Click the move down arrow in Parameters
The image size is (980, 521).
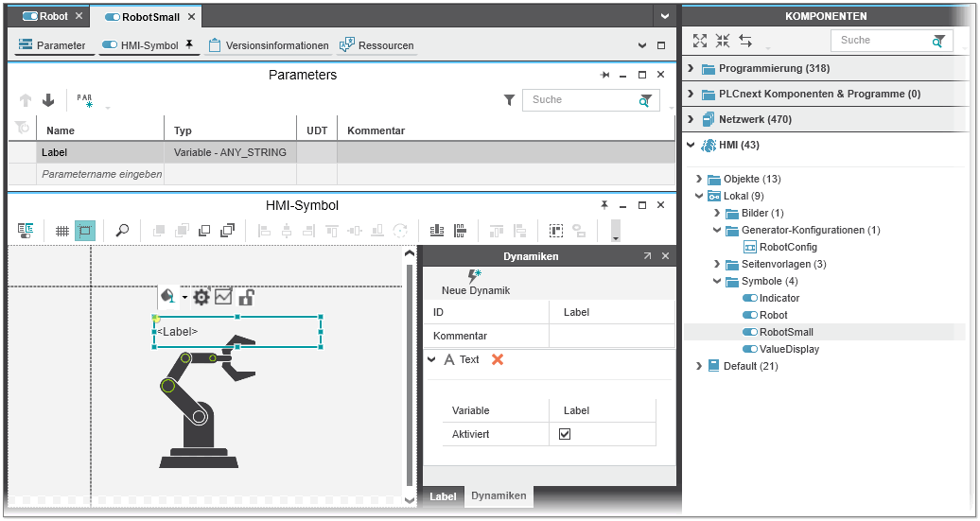click(x=48, y=100)
